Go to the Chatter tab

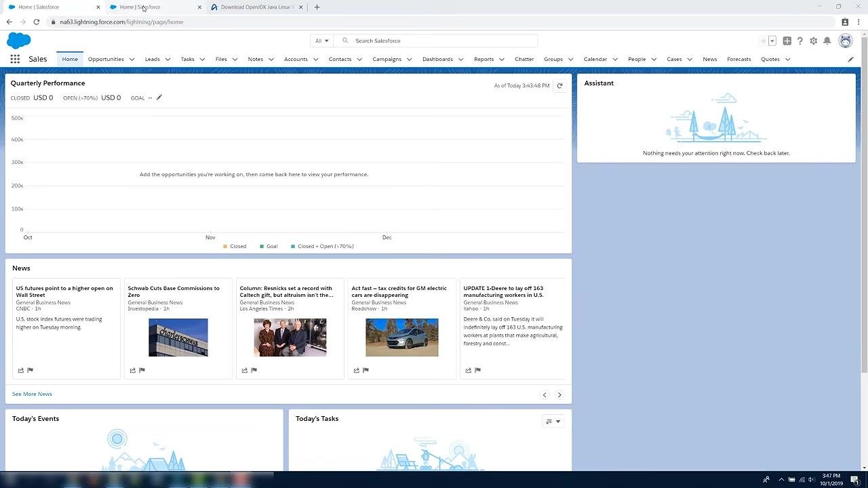pyautogui.click(x=524, y=59)
